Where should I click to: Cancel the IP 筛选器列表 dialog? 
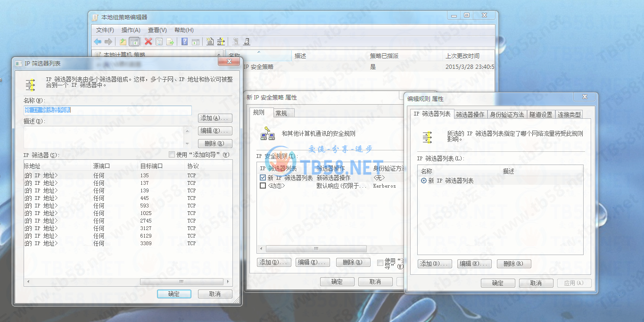[x=215, y=294]
